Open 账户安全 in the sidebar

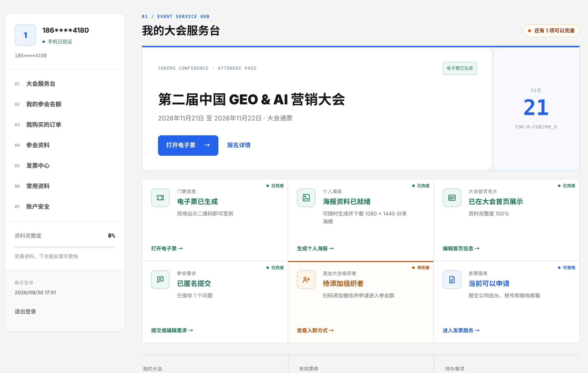point(65,207)
